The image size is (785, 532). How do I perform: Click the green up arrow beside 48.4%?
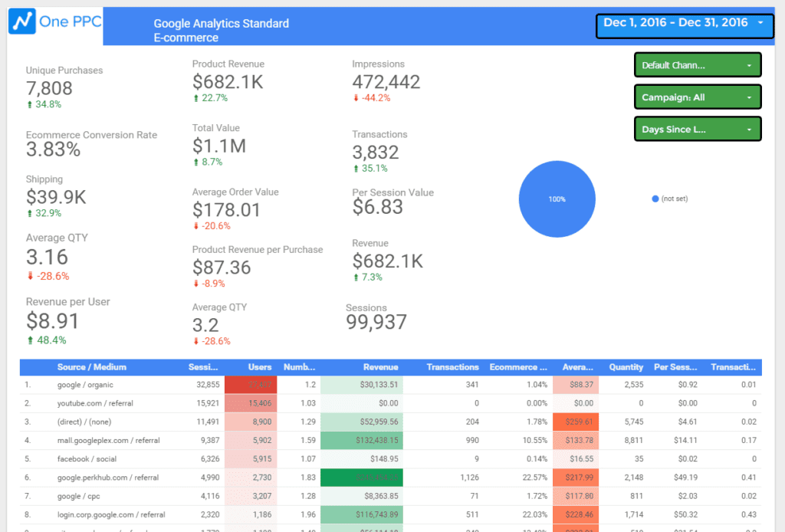pyautogui.click(x=29, y=340)
